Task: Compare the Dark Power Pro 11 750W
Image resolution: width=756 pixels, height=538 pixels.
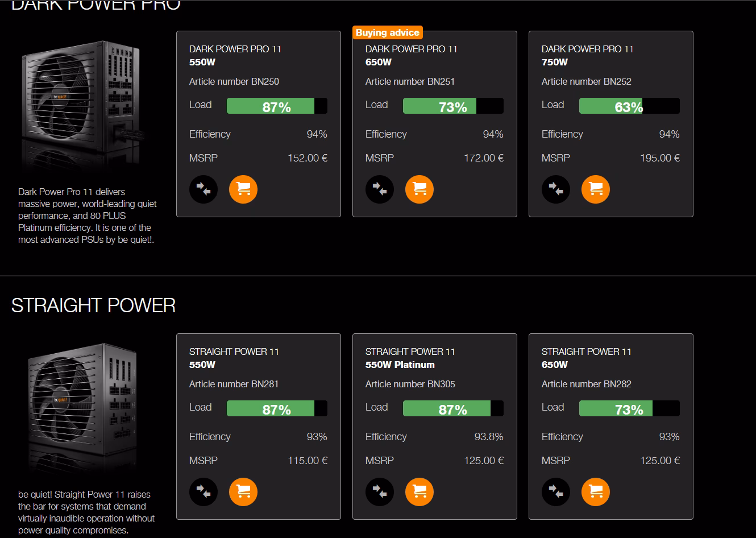Action: 556,189
